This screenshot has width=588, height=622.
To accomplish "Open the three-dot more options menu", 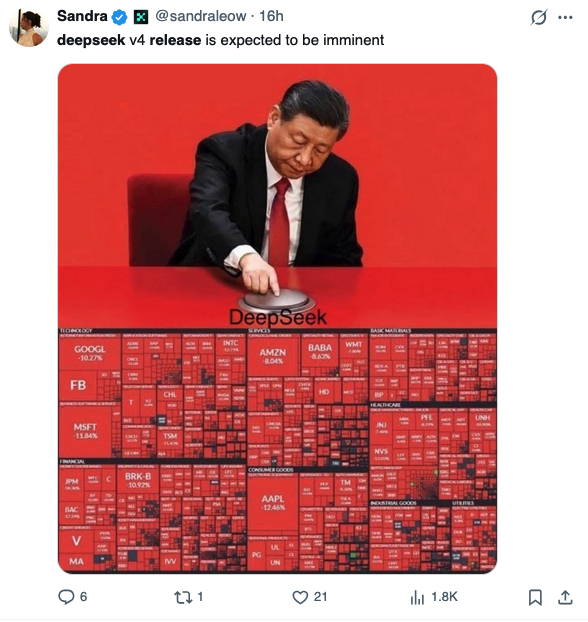I will click(565, 17).
